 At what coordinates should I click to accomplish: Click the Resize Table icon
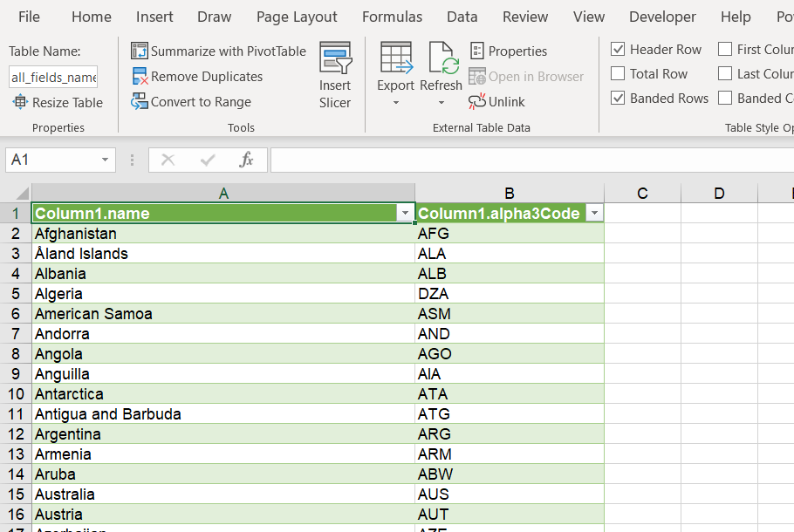20,102
